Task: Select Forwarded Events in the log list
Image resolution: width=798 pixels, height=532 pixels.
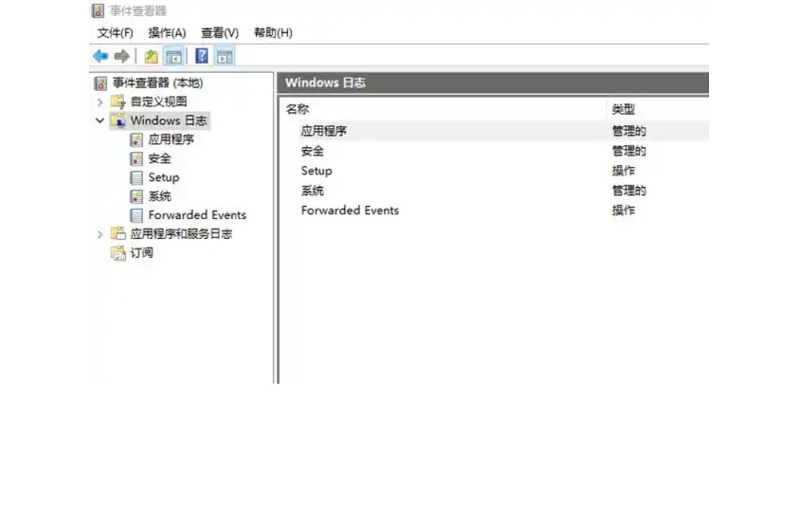Action: tap(349, 210)
